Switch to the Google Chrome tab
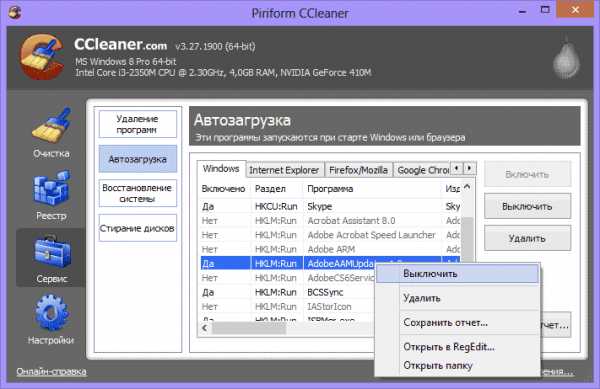The height and width of the screenshot is (389, 600). (422, 170)
